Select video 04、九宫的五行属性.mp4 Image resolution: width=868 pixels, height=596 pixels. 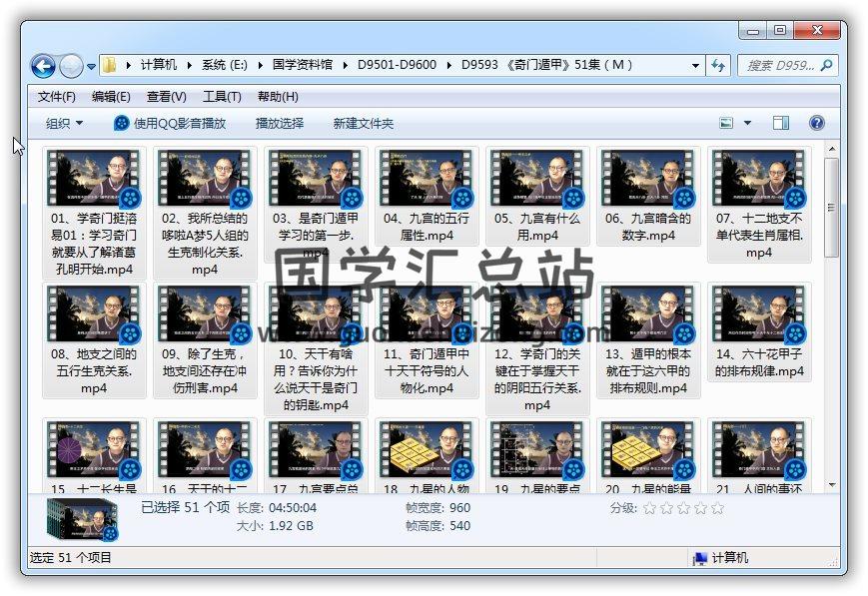click(x=426, y=200)
